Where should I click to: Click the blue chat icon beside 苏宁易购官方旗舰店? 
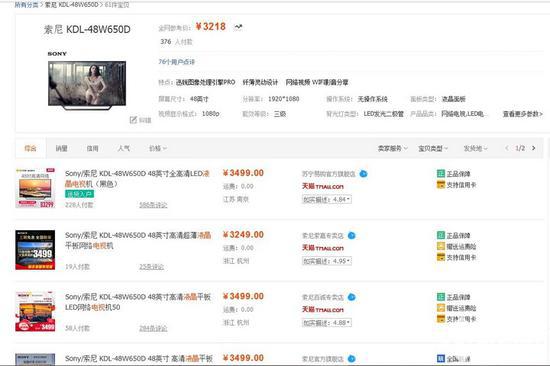(363, 173)
